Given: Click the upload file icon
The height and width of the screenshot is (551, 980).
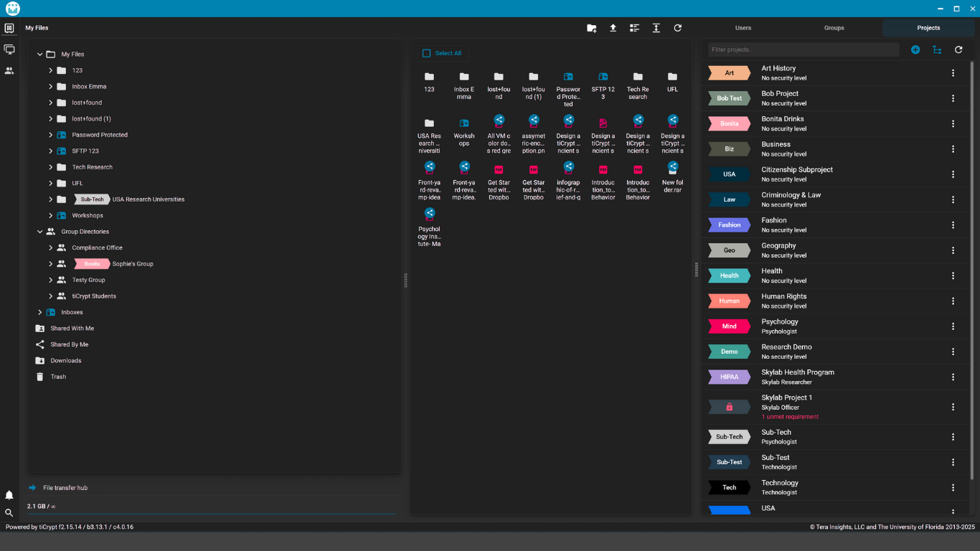Looking at the screenshot, I should (x=613, y=28).
